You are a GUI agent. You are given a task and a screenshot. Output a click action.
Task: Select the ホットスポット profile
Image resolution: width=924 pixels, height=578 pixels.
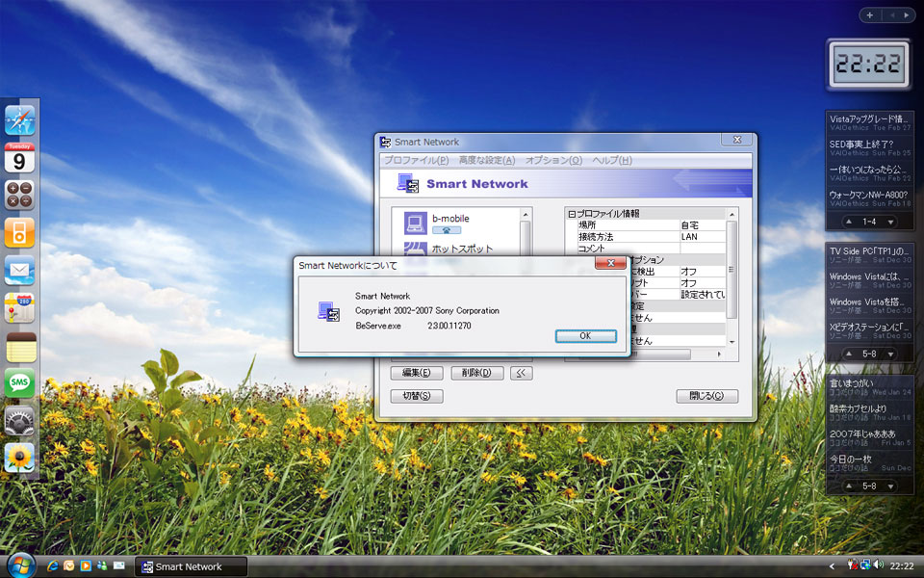point(455,249)
